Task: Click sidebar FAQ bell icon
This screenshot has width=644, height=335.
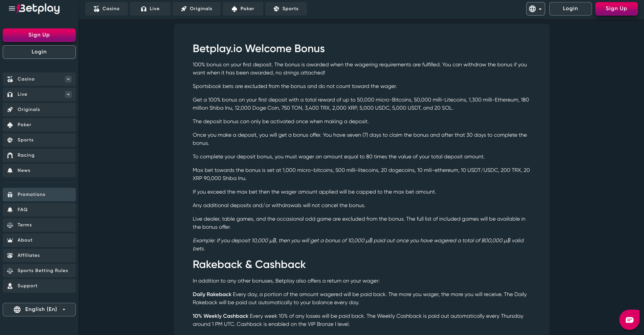Action: pos(10,210)
